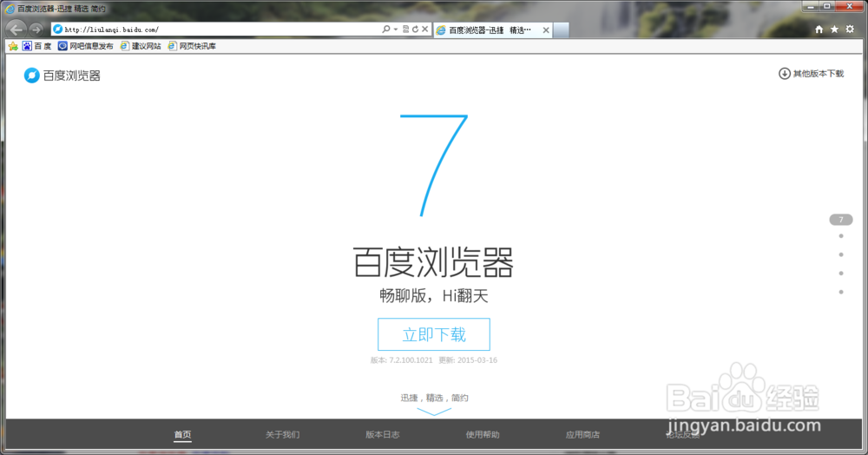Click the large blue 7 graphic
The image size is (868, 455).
pyautogui.click(x=434, y=165)
